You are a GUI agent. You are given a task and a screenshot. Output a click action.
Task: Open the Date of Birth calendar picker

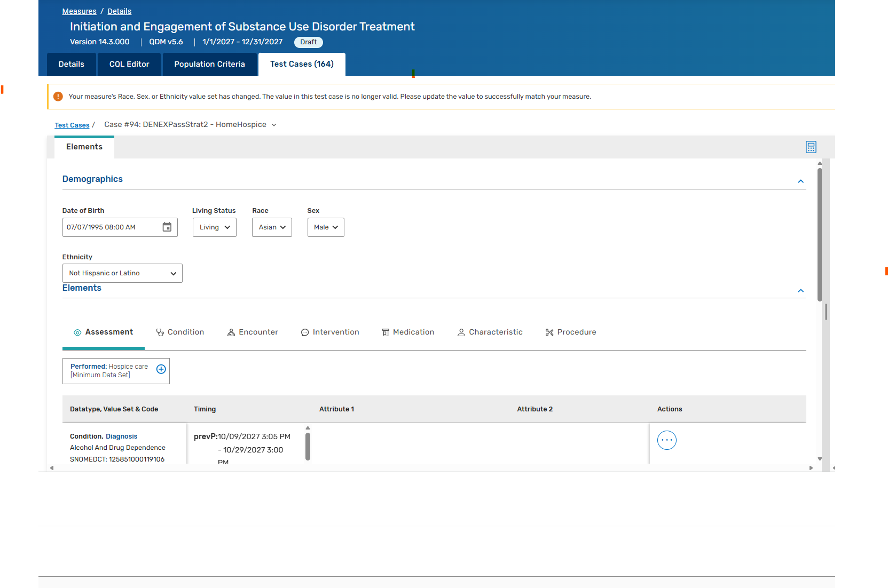[167, 227]
